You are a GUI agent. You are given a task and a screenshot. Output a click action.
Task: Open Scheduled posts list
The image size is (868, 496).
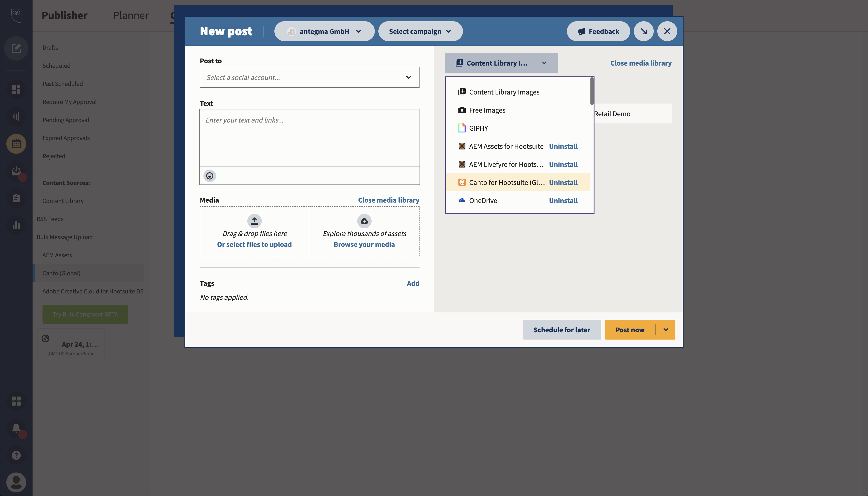point(57,66)
